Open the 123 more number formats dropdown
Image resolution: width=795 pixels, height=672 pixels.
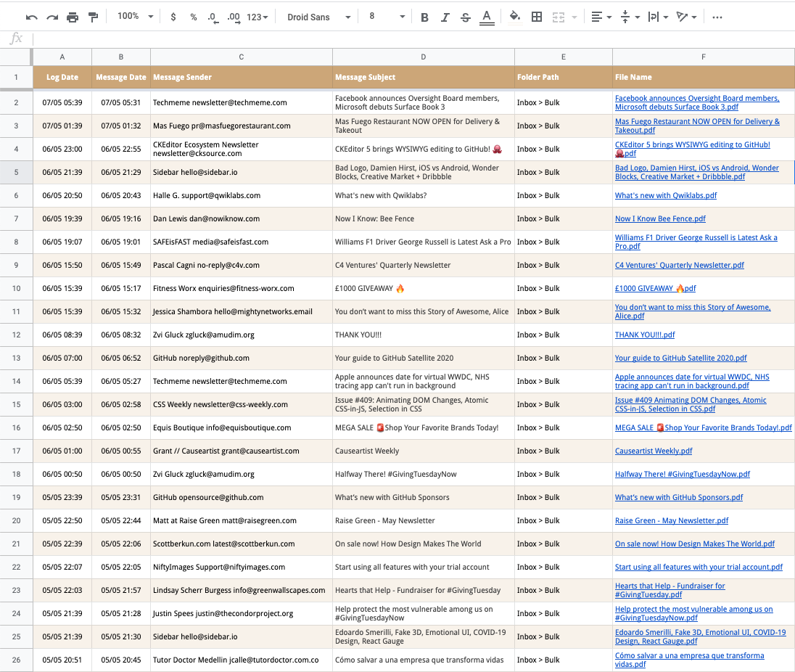pyautogui.click(x=257, y=17)
